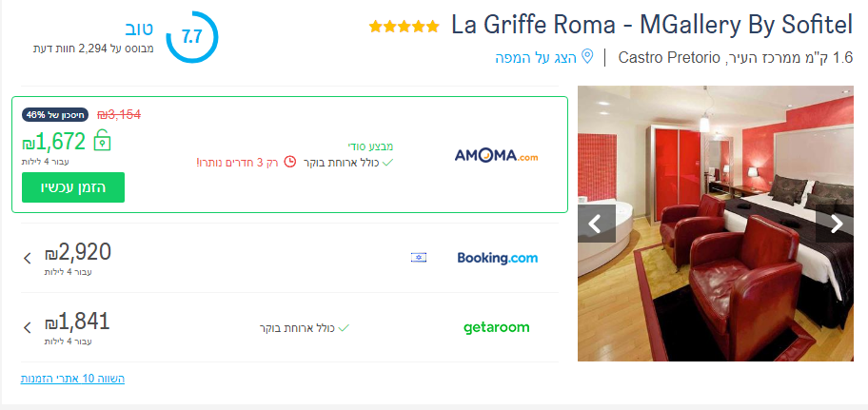Open the hotel room photo
868x410 pixels.
pos(716,224)
